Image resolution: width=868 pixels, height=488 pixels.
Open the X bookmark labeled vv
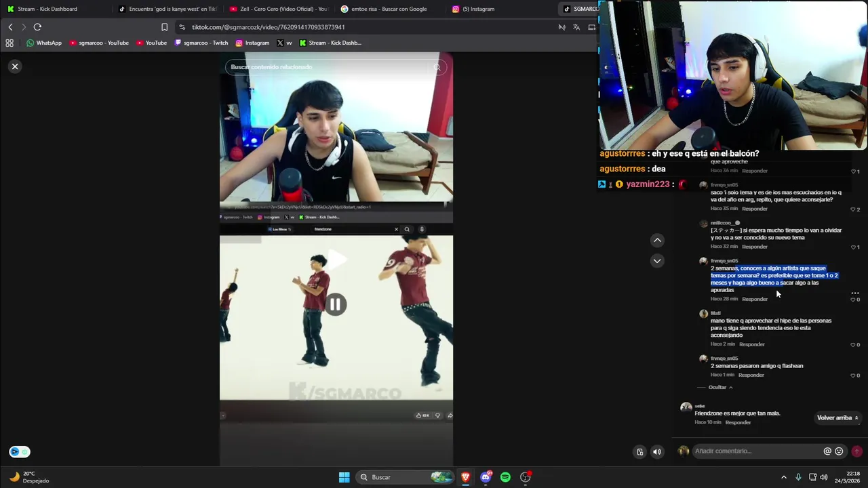coord(284,43)
